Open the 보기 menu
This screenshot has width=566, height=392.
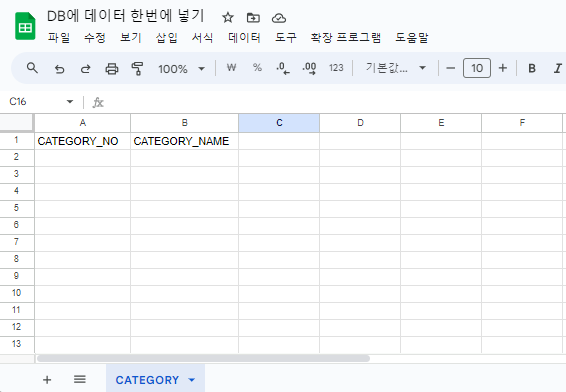point(130,38)
